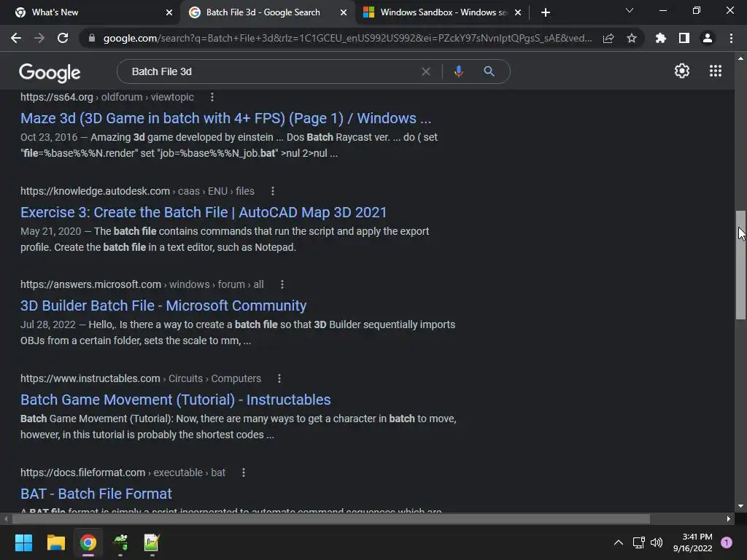
Task: Open 3D Builder Batch File Microsoft Community
Action: [163, 306]
